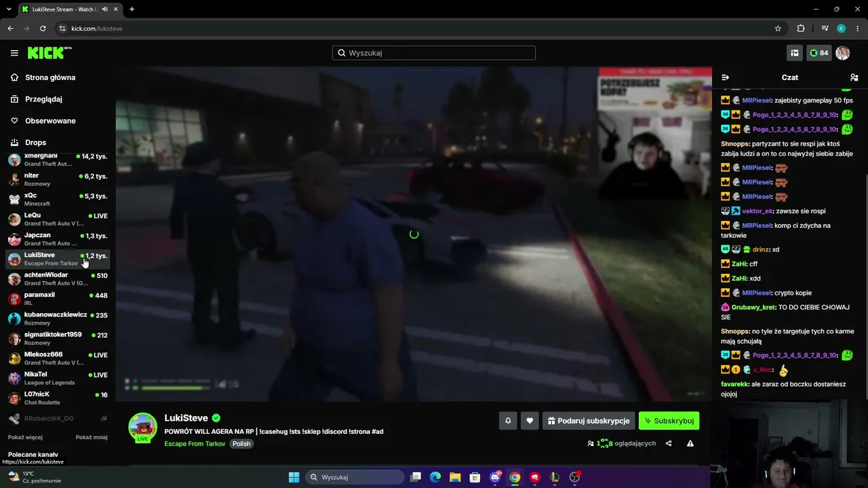Screen dimensions: 868x488
Task: Open the hamburger sidebar menu
Action: pyautogui.click(x=14, y=53)
